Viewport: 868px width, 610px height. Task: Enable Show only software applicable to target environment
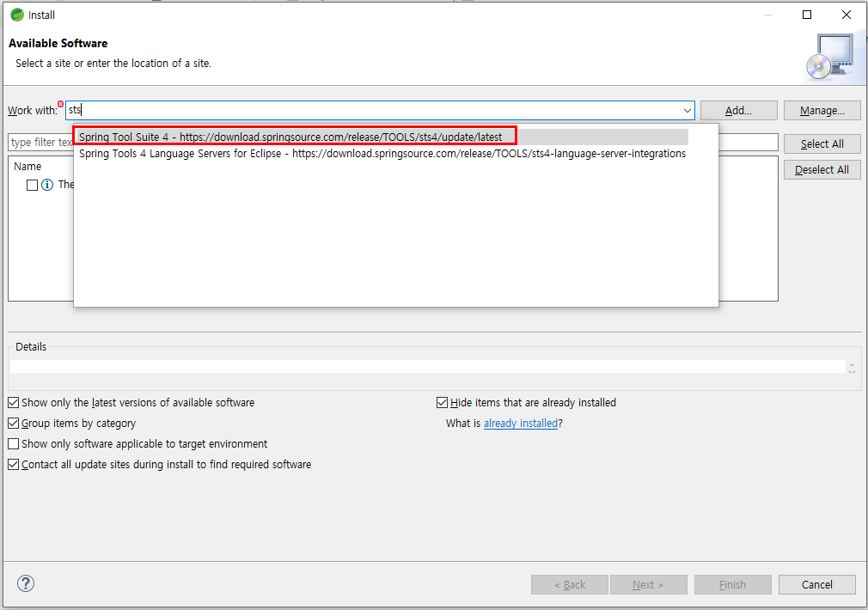click(x=13, y=443)
